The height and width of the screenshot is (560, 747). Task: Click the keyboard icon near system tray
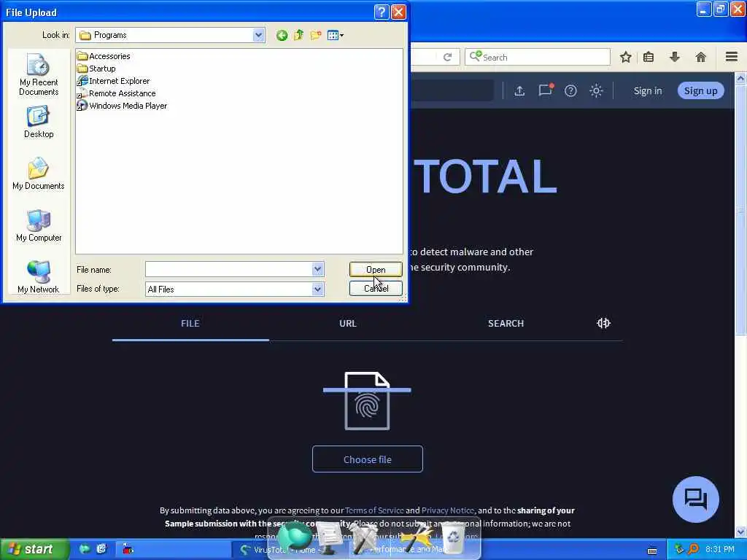652,551
